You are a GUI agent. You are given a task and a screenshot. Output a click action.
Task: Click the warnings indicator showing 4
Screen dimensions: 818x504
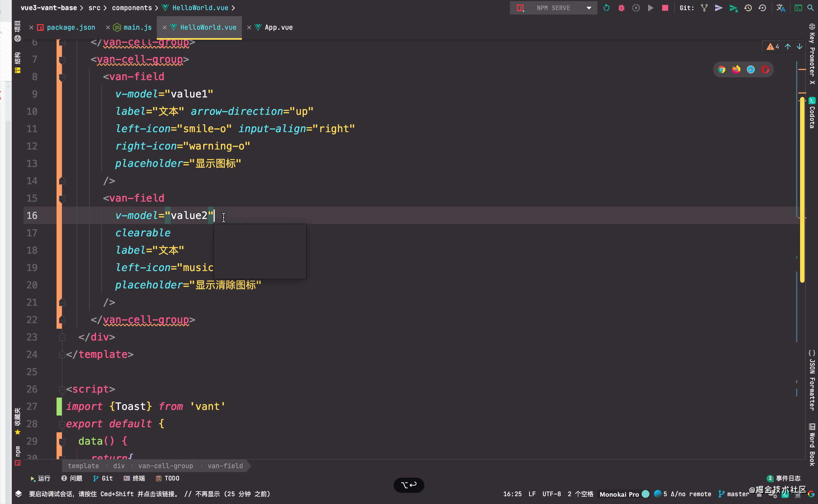[x=773, y=47]
